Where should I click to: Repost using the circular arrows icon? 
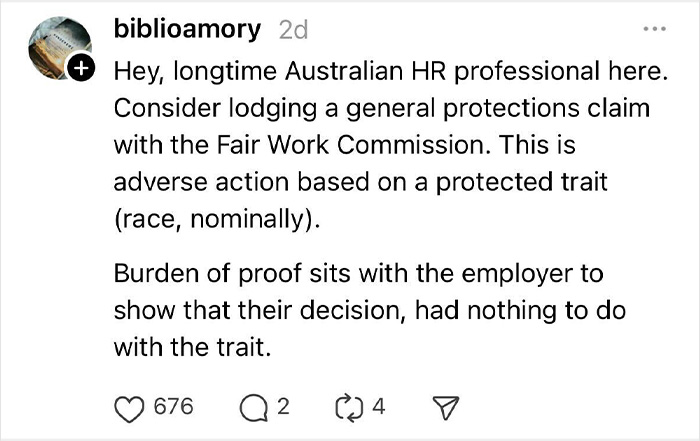(x=349, y=408)
